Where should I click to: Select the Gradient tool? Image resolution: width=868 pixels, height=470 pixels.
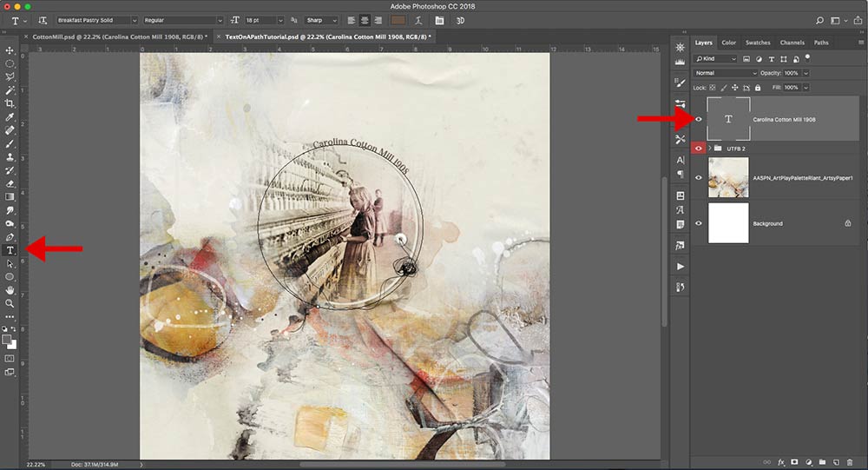pos(10,196)
